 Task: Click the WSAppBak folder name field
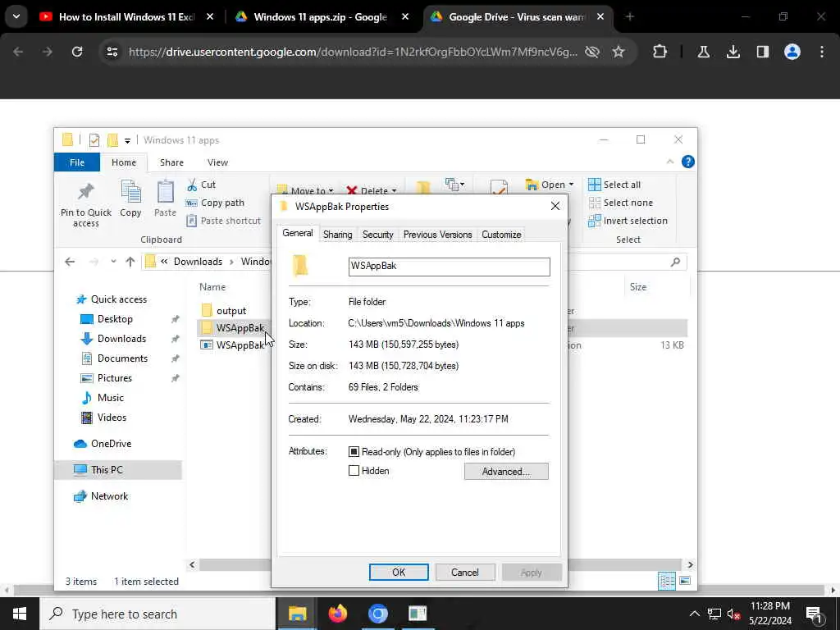(449, 267)
